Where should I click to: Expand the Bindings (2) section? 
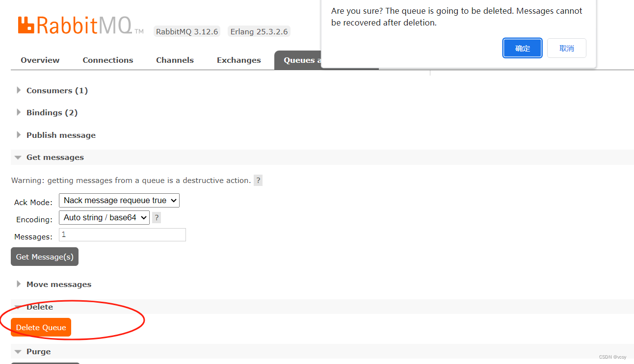pos(52,112)
